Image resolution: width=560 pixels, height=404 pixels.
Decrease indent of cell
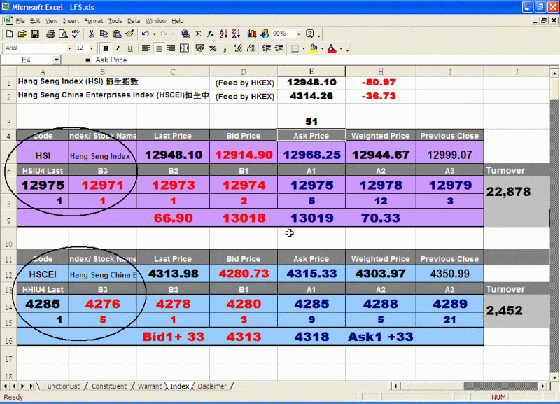coord(266,48)
